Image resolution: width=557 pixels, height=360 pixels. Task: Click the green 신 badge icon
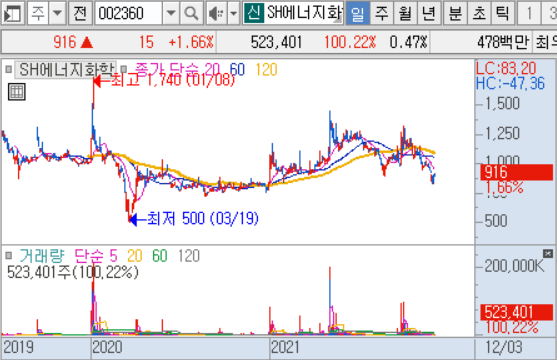click(x=254, y=14)
